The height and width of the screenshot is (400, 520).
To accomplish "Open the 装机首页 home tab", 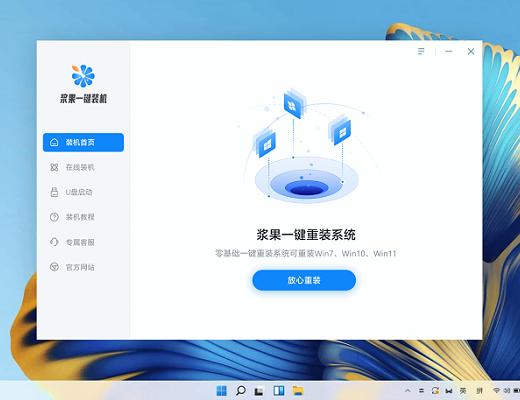I will tap(83, 142).
